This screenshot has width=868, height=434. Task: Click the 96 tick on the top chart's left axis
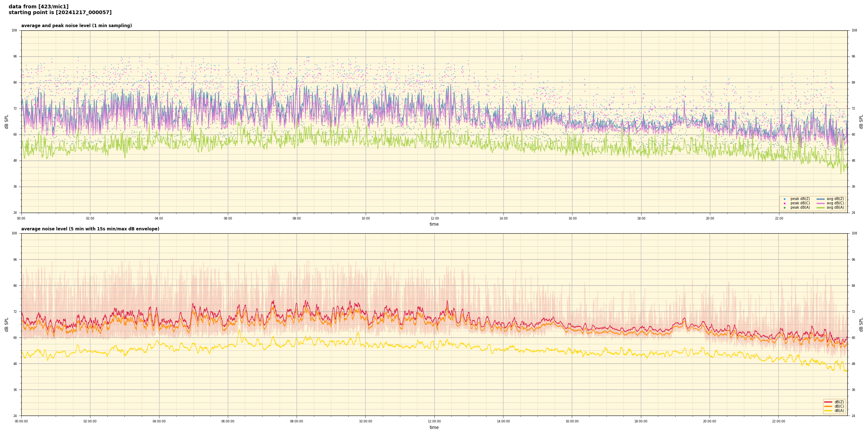click(x=14, y=56)
